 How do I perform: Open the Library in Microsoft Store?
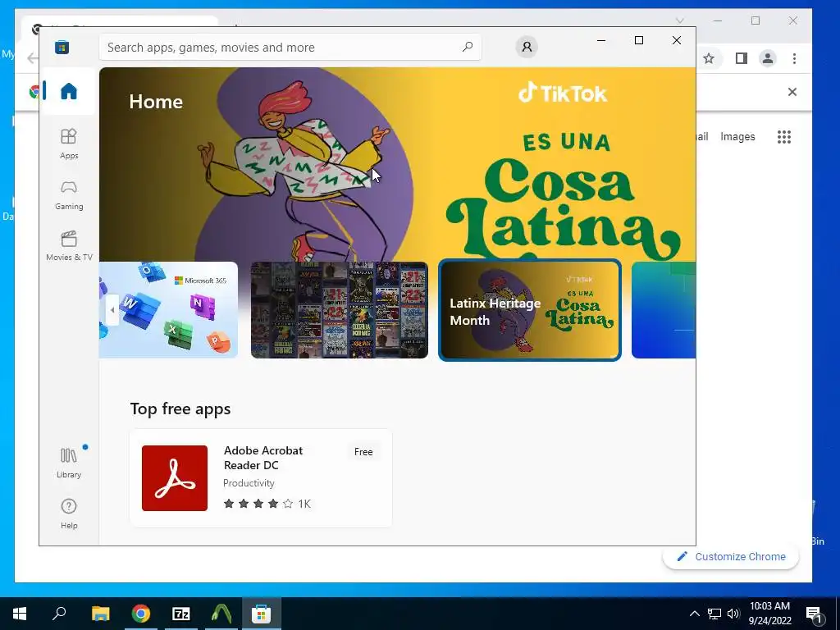[x=69, y=463]
